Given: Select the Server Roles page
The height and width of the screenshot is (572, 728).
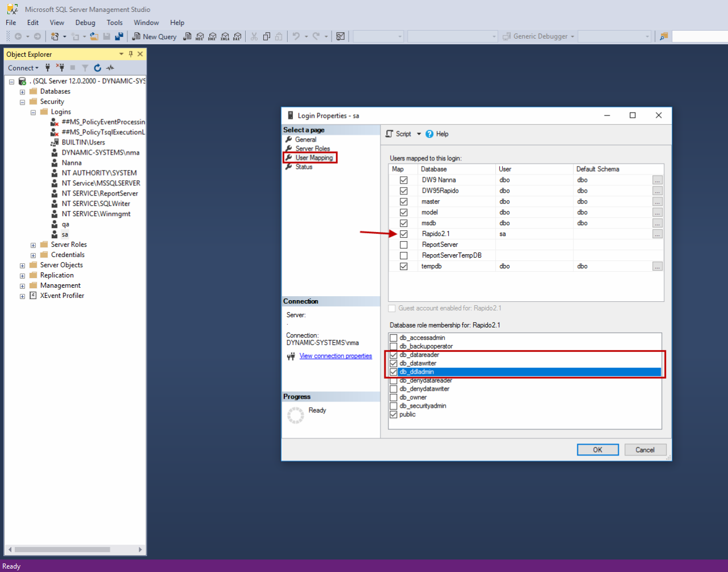Looking at the screenshot, I should click(312, 148).
